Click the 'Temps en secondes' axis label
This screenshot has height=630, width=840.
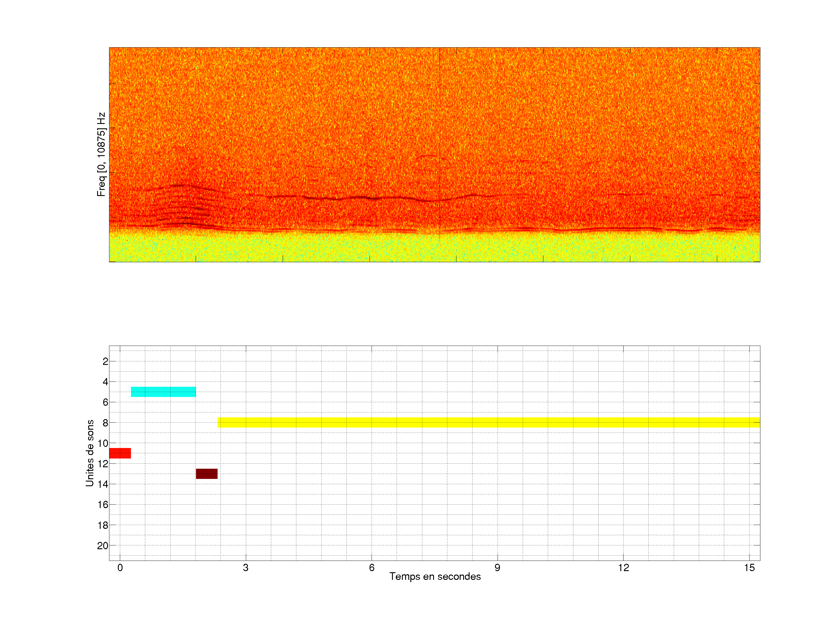click(435, 576)
